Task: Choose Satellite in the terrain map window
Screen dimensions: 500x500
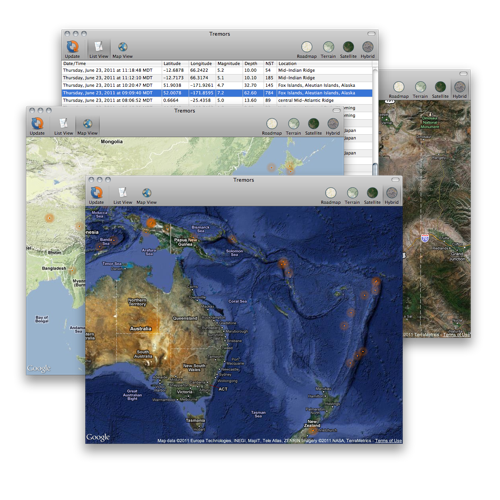Action: [x=313, y=126]
